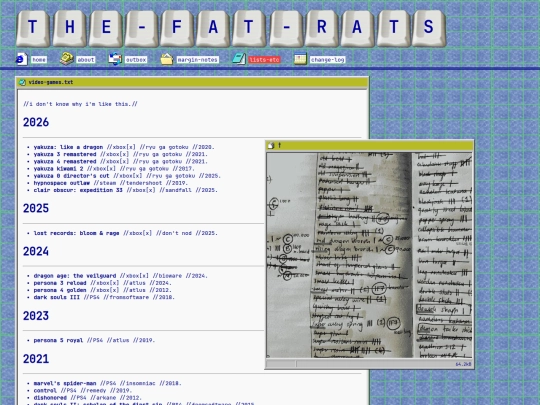Click the outbox mail icon

coord(115,59)
